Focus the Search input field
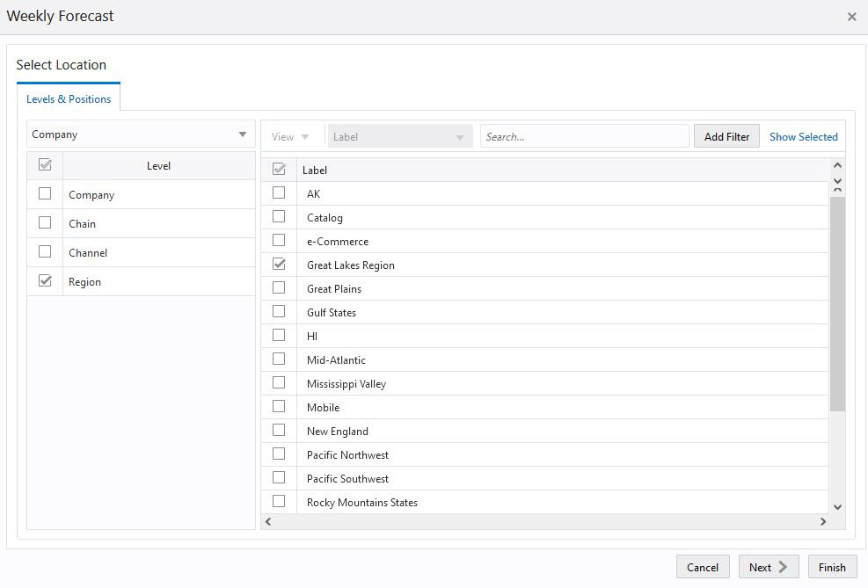This screenshot has width=868, height=588. coord(585,136)
